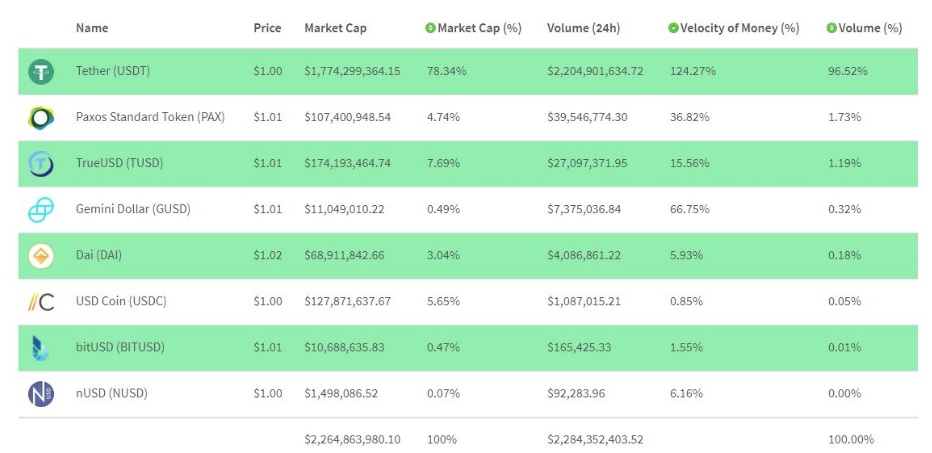Image resolution: width=932 pixels, height=453 pixels.
Task: Open the TrueUSD (TUSD) name link
Action: click(x=119, y=163)
